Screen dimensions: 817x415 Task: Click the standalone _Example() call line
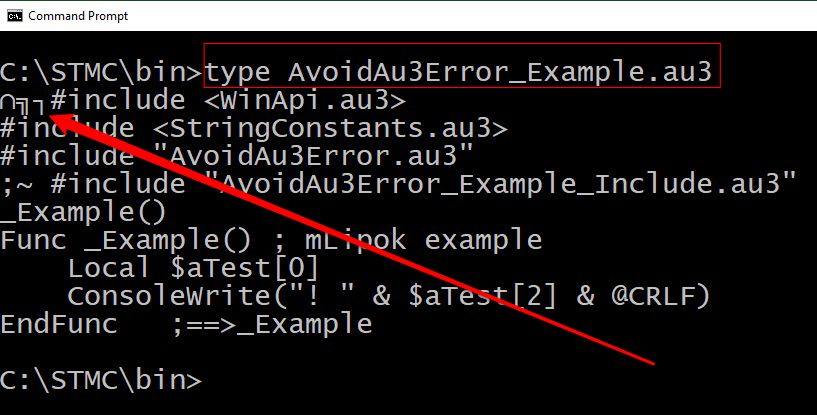point(83,212)
